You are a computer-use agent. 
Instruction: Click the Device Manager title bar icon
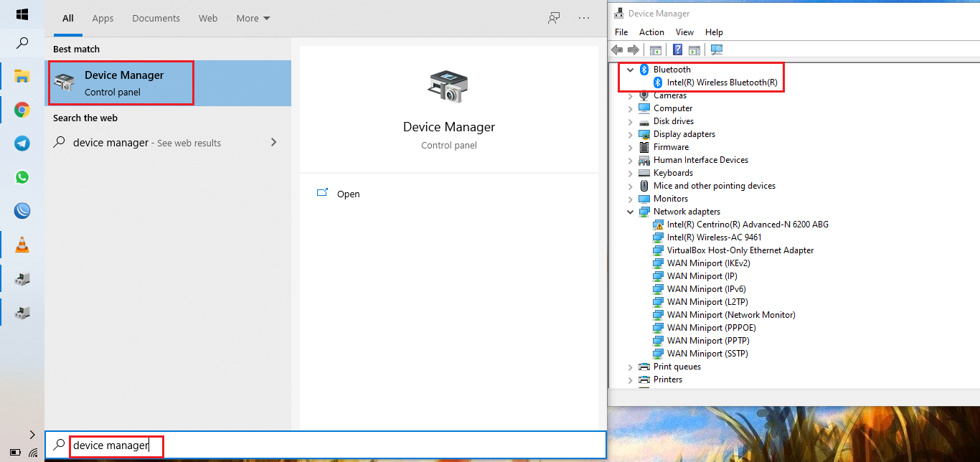tap(618, 13)
